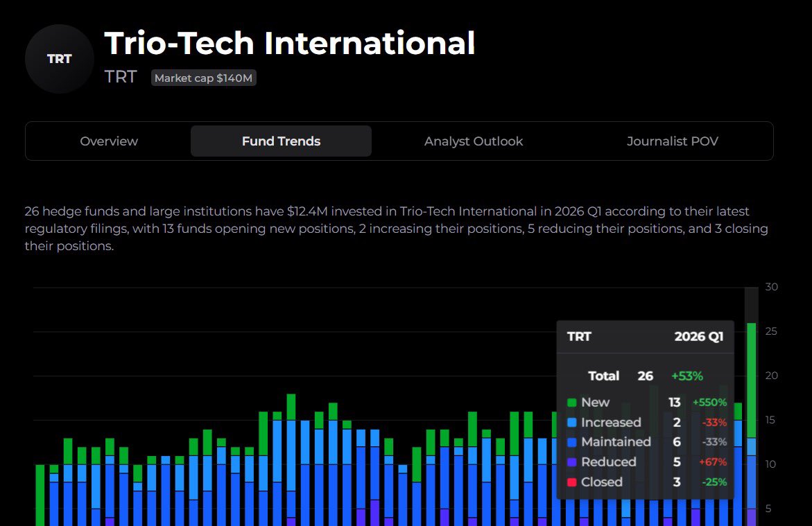Screen dimensions: 812x526
Task: Click the purple Reduced legend swatch
Action: [x=571, y=462]
